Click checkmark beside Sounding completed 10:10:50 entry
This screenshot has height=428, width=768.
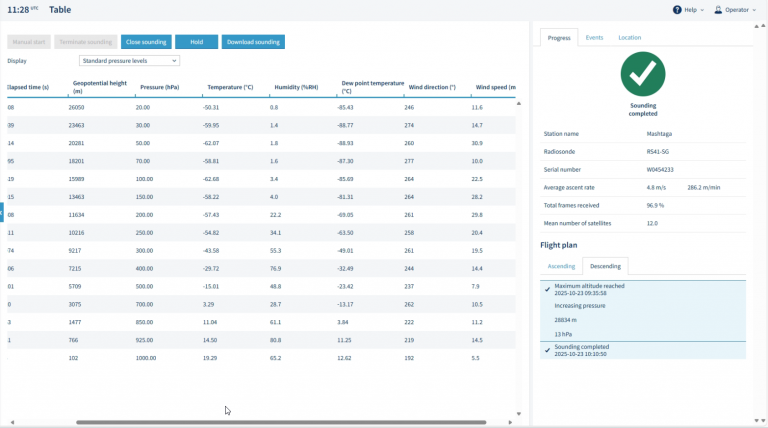[x=547, y=350]
